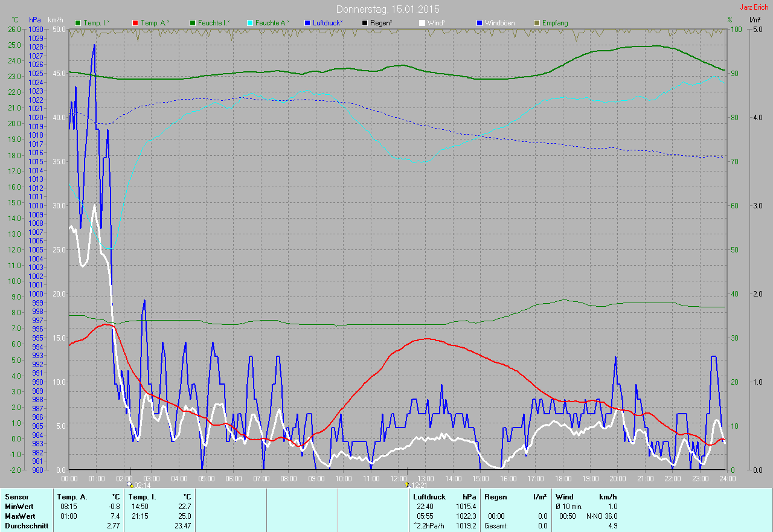Viewport: 773px width, 532px height.
Task: Click the 'Jarz Erich' name in the corner
Action: (x=754, y=7)
